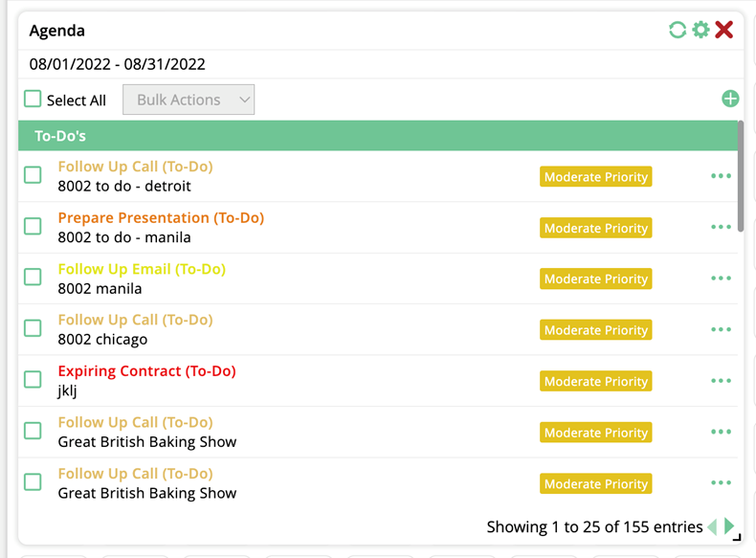
Task: Open the Bulk Actions dropdown
Action: 189,100
